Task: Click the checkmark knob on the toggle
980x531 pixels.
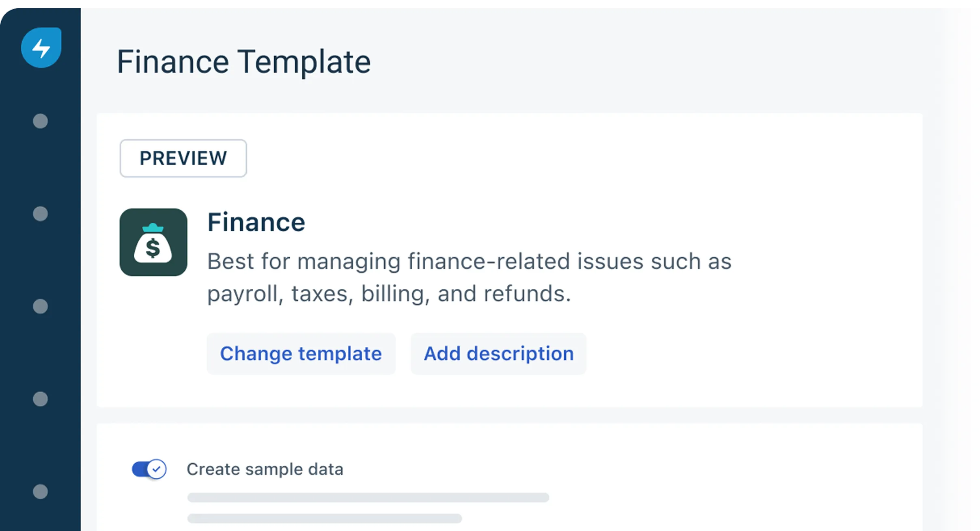Action: 157,469
